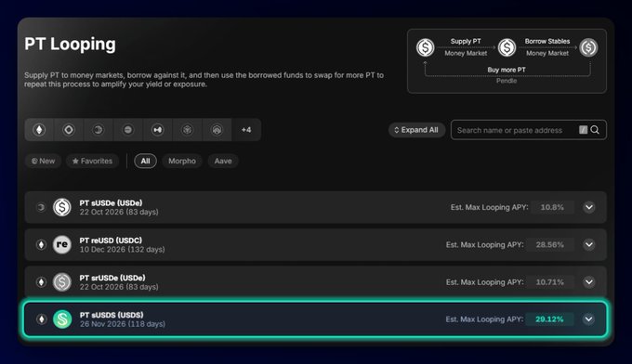Click the middle dollar coin in the looping diagram
This screenshot has width=632, height=364.
[507, 47]
